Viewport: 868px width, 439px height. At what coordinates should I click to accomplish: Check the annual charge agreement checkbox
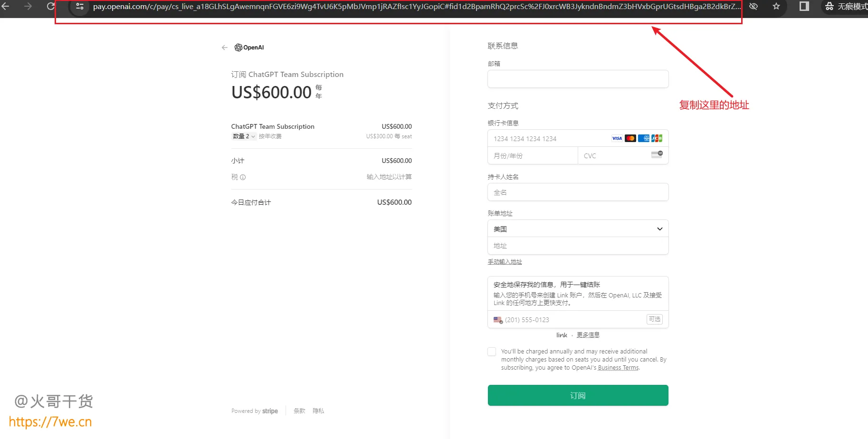pyautogui.click(x=492, y=352)
